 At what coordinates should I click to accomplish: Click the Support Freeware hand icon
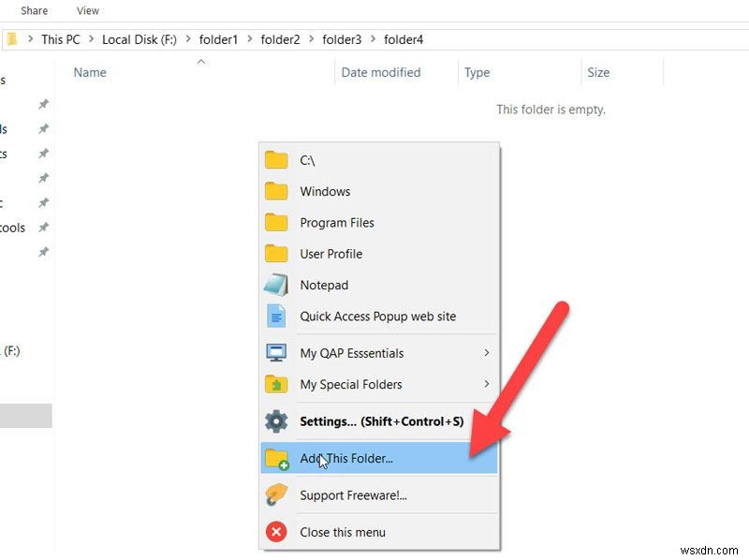tap(276, 495)
